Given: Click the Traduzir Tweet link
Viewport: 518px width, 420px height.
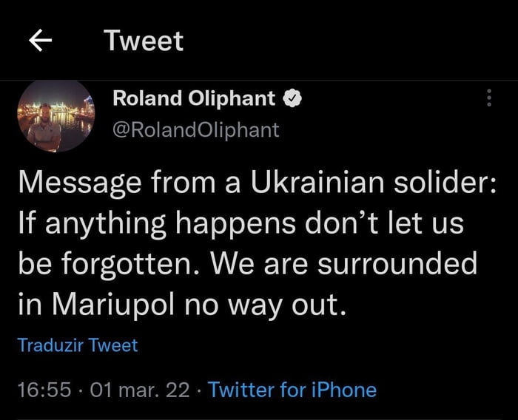Looking at the screenshot, I should [78, 345].
